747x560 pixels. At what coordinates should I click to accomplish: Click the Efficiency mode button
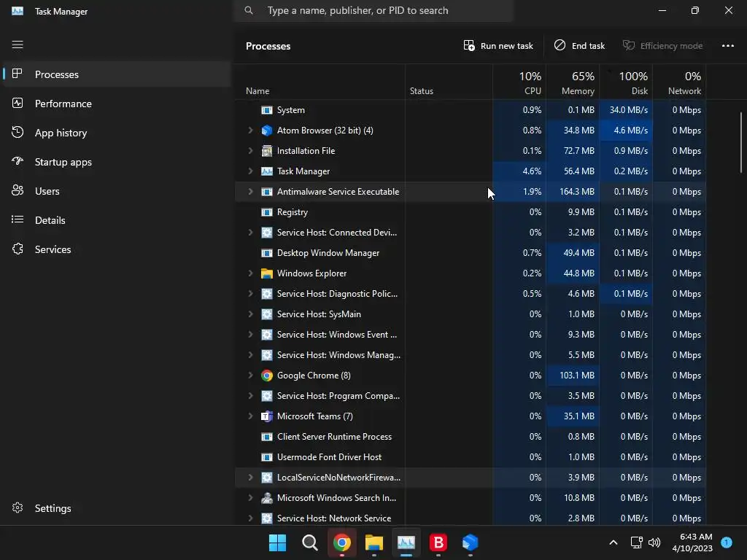[662, 46]
